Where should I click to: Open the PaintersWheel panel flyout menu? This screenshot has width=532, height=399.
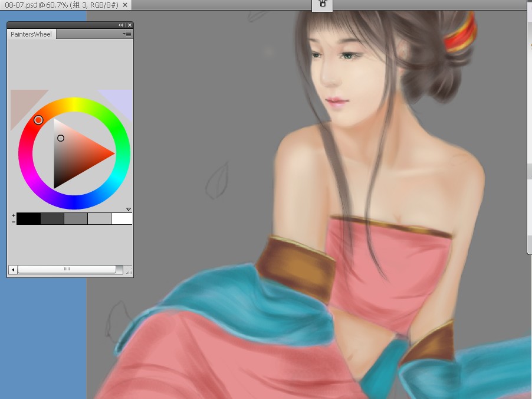127,34
